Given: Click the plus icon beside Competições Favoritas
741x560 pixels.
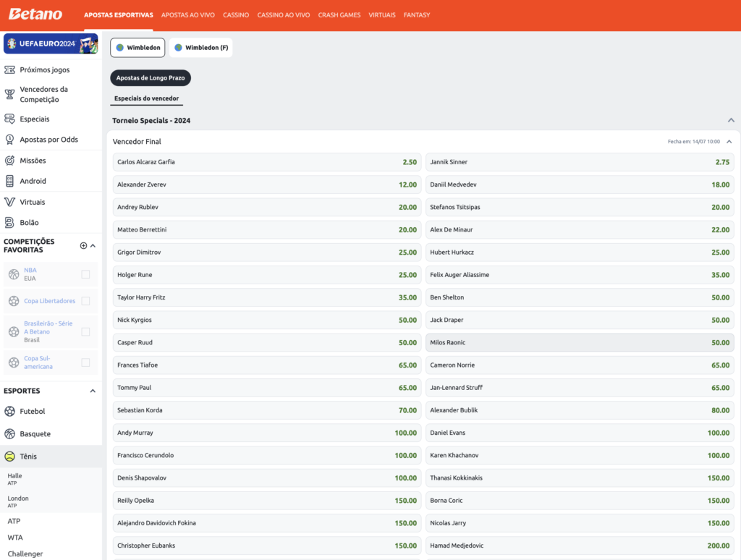Looking at the screenshot, I should click(x=84, y=246).
